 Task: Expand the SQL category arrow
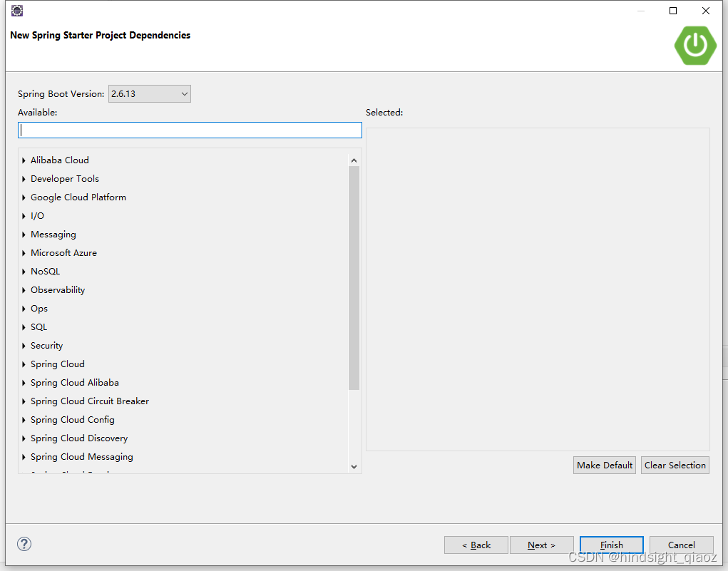(24, 327)
